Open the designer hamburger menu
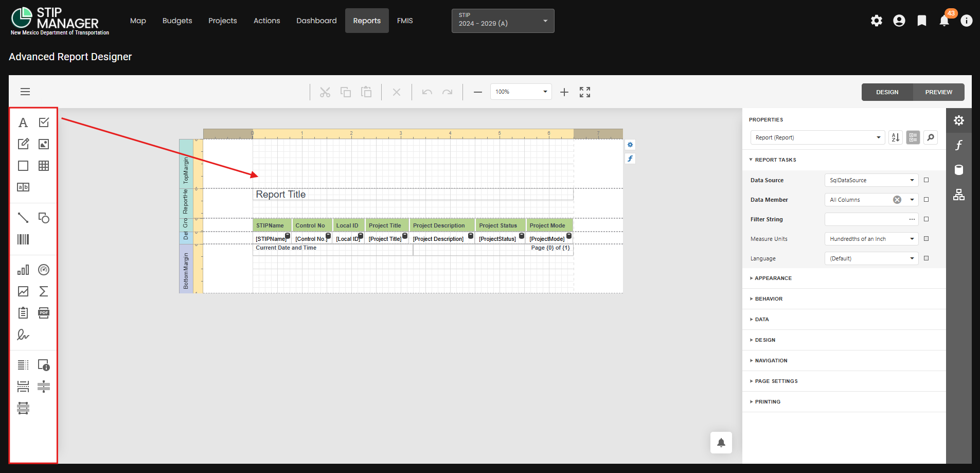The width and height of the screenshot is (980, 473). [25, 92]
